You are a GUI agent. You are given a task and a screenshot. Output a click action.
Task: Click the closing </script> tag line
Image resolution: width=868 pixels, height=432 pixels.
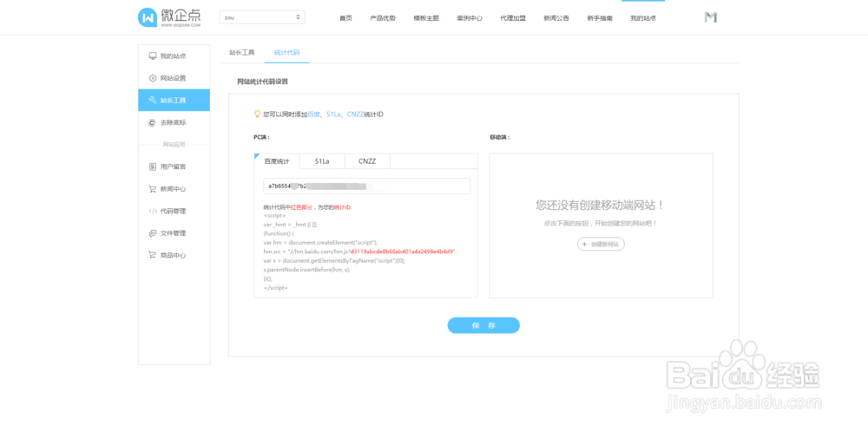276,288
